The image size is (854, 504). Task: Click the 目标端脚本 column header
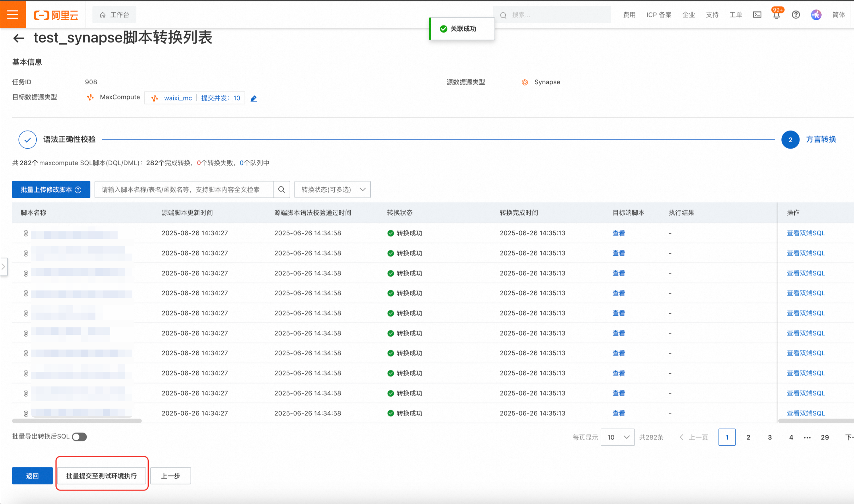[628, 213]
